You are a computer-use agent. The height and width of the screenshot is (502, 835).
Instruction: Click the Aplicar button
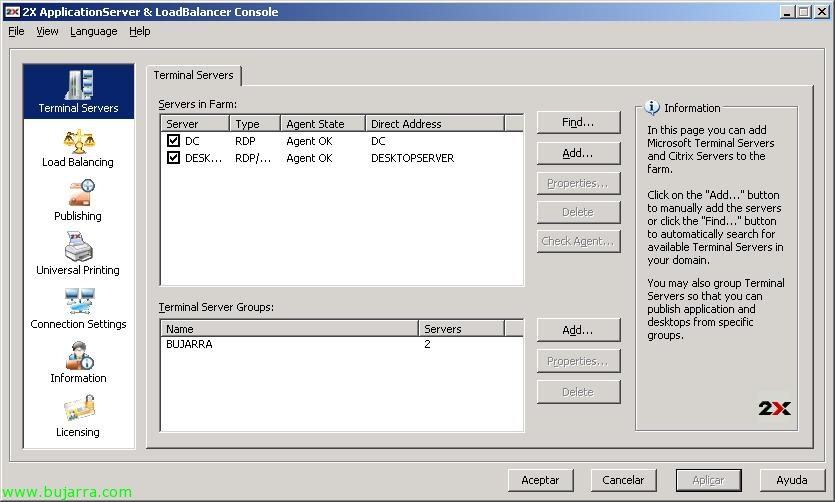[708, 480]
